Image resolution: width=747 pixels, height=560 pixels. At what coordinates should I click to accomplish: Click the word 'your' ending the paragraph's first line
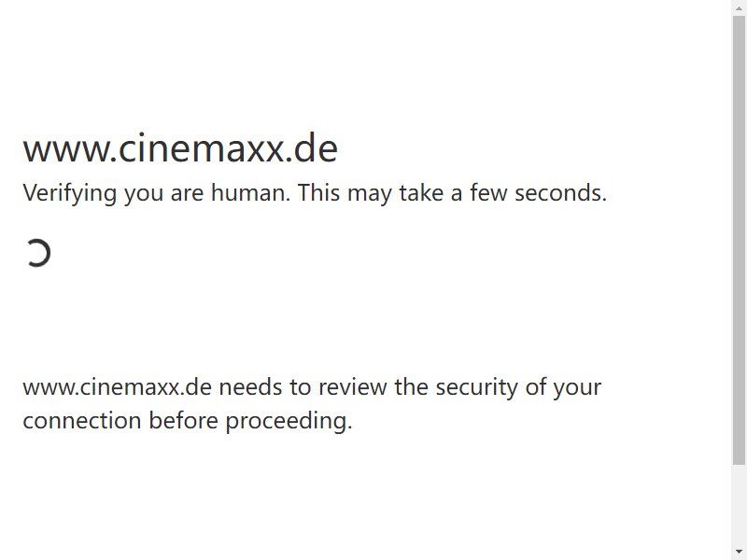(x=577, y=387)
